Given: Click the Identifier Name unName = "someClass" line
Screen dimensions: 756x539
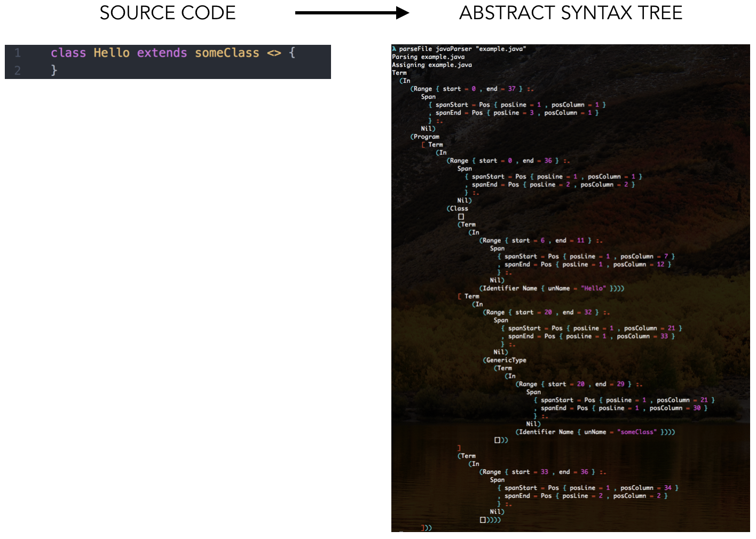Looking at the screenshot, I should (x=595, y=432).
